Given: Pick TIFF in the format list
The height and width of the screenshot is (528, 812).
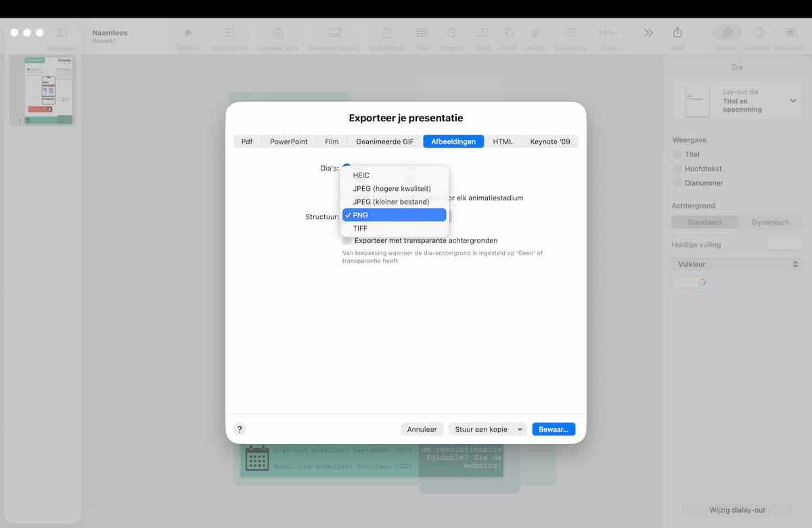Looking at the screenshot, I should pos(394,228).
